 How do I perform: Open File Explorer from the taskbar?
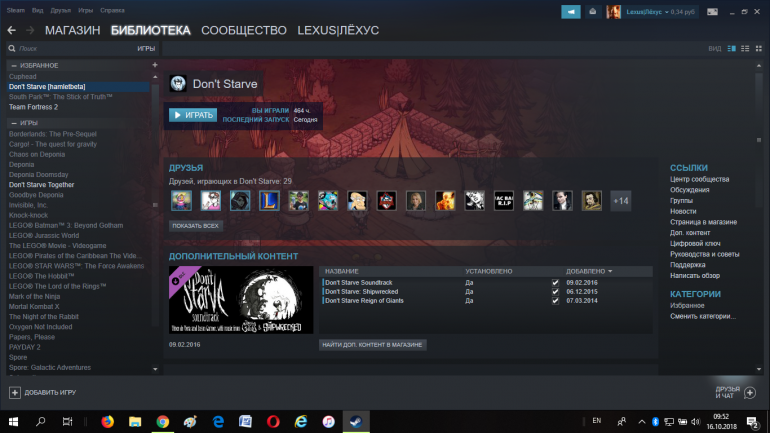(x=135, y=422)
